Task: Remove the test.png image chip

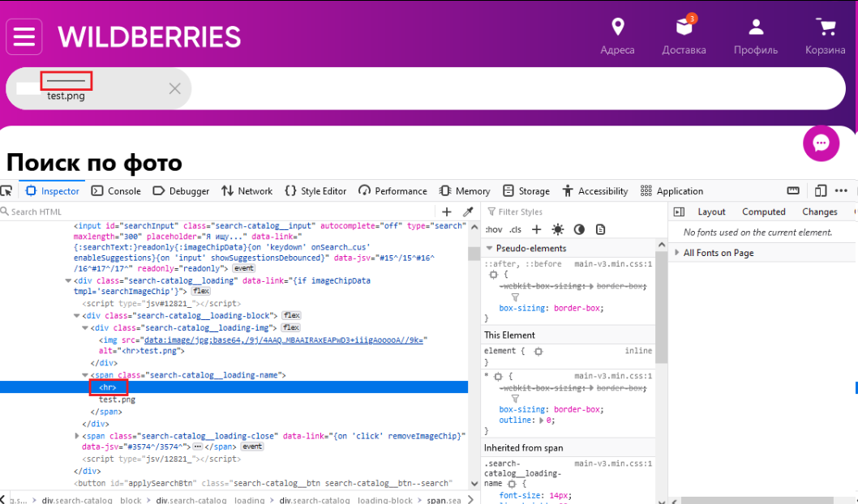Action: click(174, 88)
